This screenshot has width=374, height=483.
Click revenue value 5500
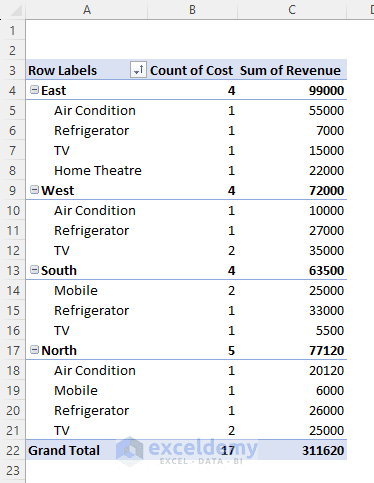click(330, 330)
